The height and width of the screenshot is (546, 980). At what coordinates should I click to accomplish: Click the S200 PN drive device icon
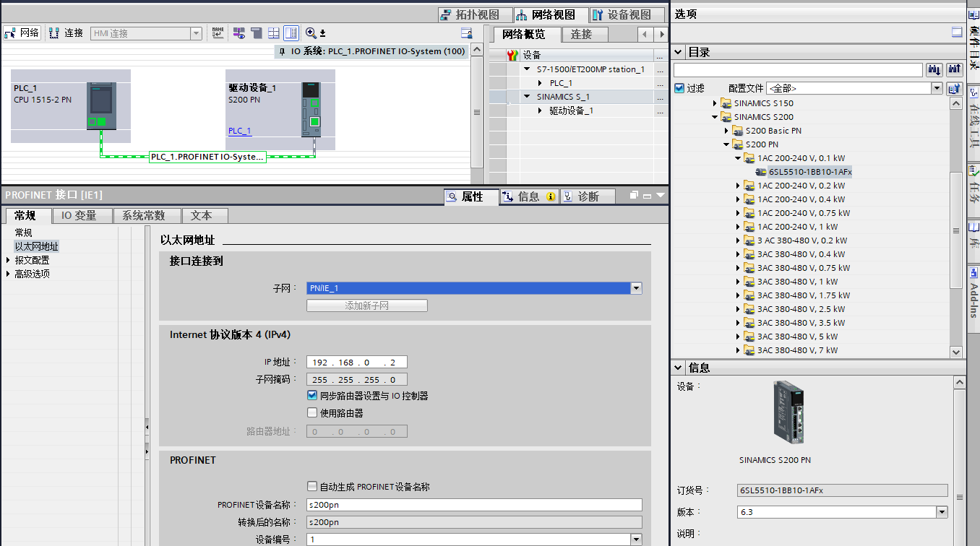coord(311,108)
